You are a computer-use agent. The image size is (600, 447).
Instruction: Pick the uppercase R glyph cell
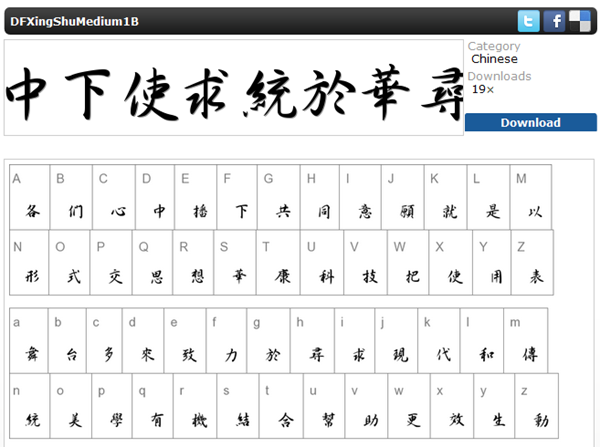click(194, 263)
